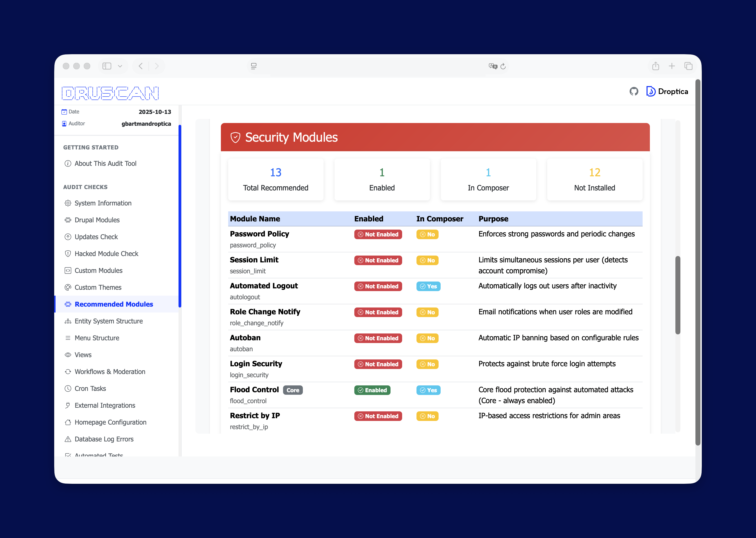This screenshot has width=756, height=538.
Task: Click the puzzle icon next to Drupal Modules
Action: click(x=68, y=220)
